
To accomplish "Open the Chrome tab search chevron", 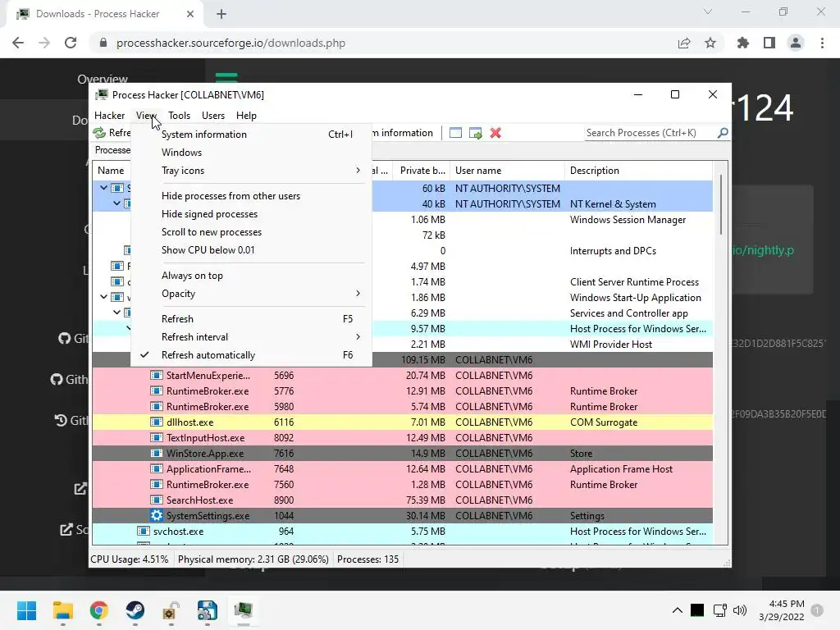I will tap(708, 11).
